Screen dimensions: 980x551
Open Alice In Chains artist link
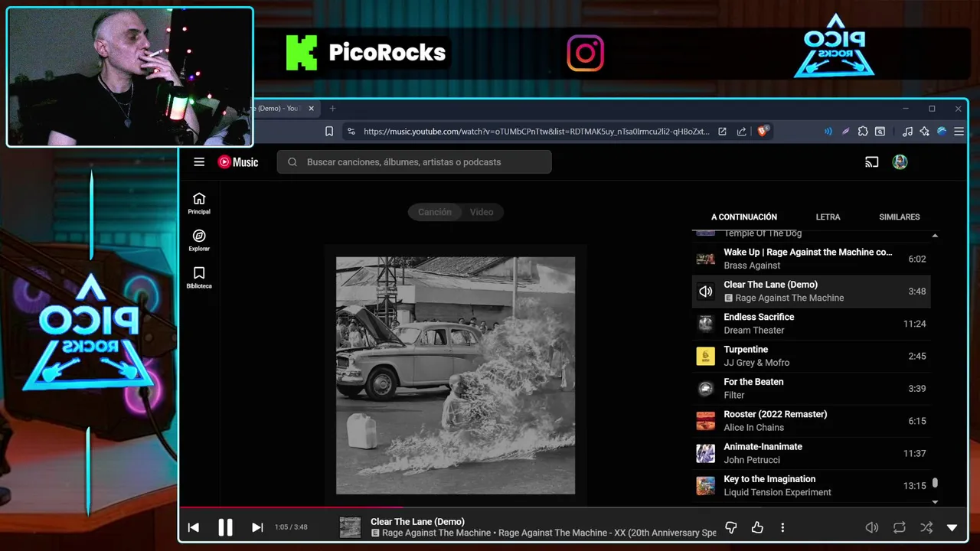click(753, 428)
